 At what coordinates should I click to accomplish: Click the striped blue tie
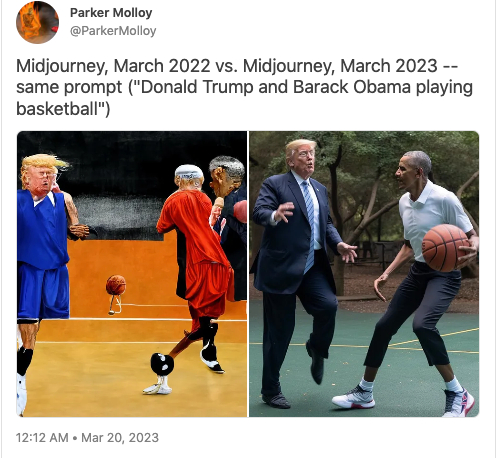click(309, 227)
